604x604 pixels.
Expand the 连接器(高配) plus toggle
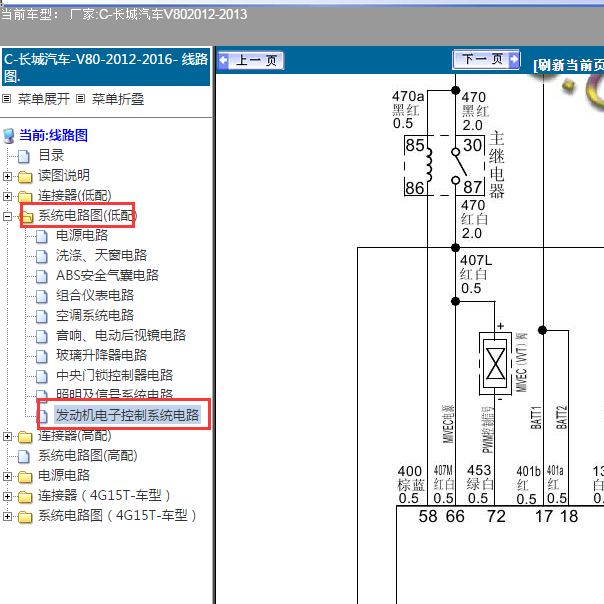pos(7,436)
